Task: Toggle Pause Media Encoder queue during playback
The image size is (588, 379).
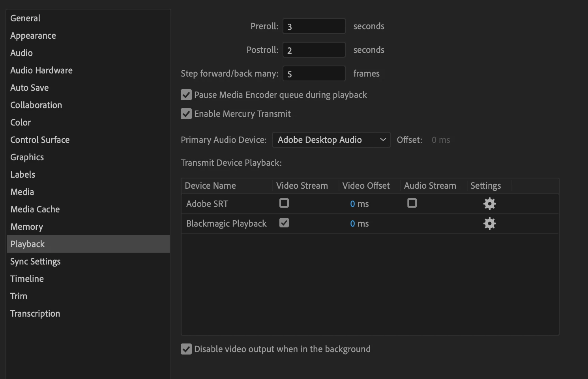Action: coord(186,95)
